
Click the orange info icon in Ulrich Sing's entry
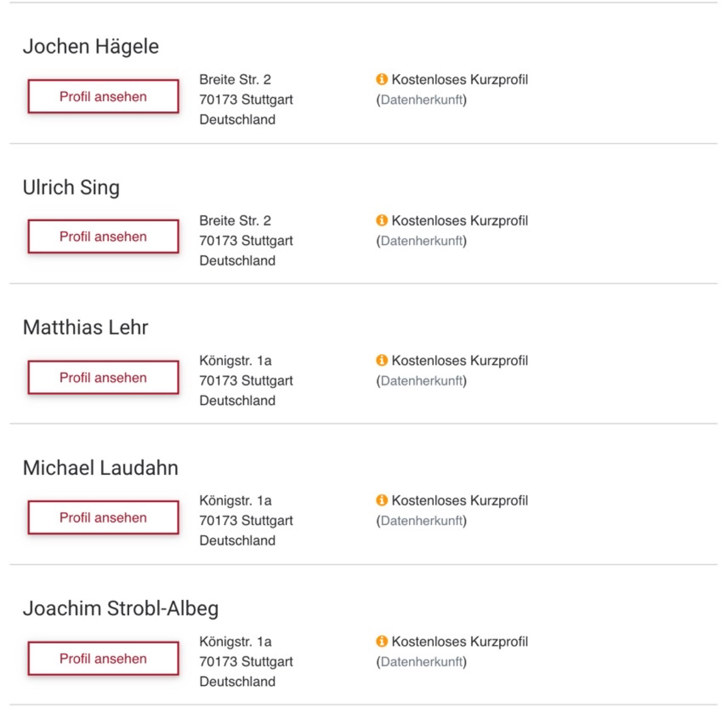(382, 220)
